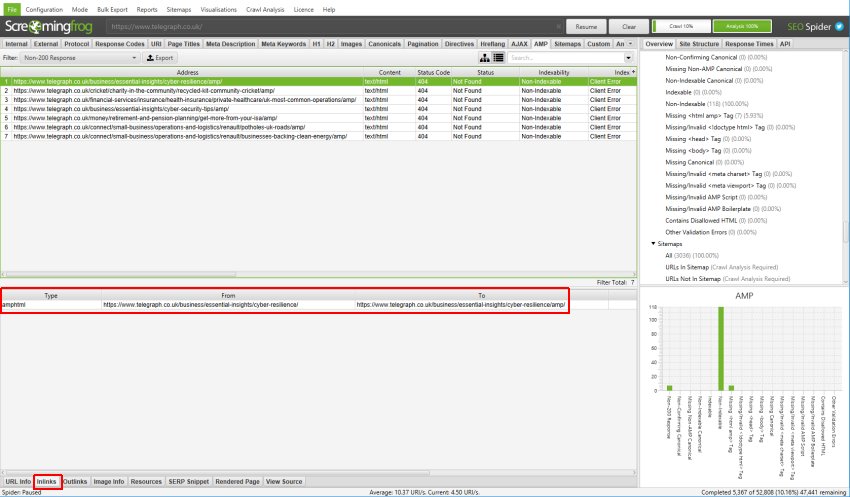Click the tall Non-Indexable bar in AMP chart

[x=721, y=348]
